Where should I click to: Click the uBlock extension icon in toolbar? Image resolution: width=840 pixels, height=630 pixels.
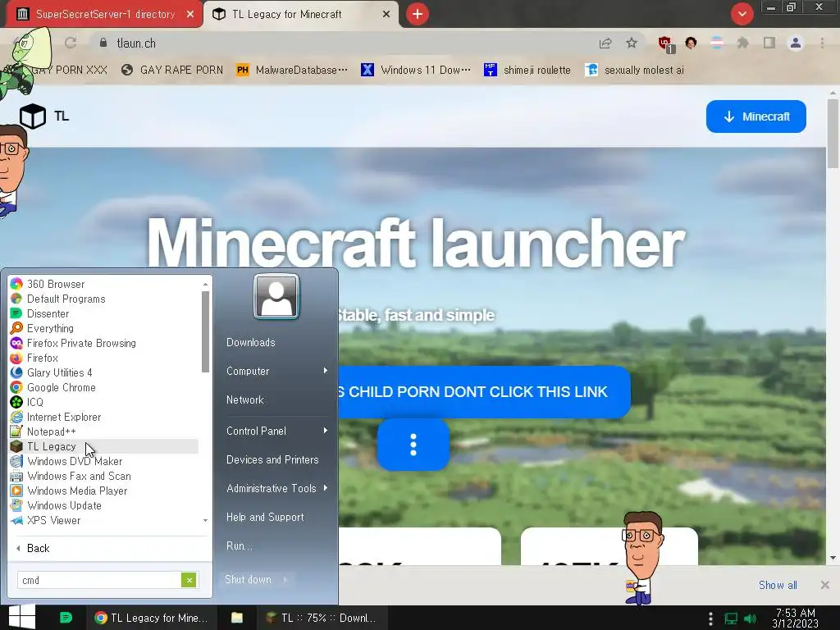click(x=666, y=44)
